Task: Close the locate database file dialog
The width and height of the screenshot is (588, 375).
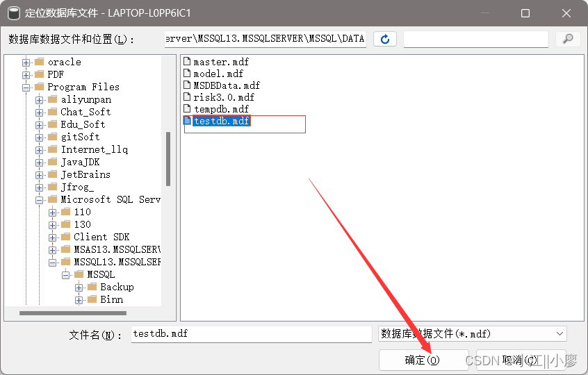Action: [x=566, y=13]
